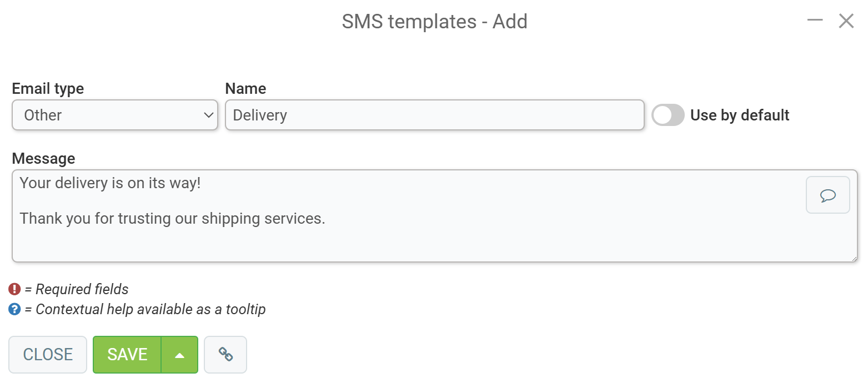This screenshot has height=378, width=868.
Task: Click the 'Use by default' label text
Action: pos(740,115)
